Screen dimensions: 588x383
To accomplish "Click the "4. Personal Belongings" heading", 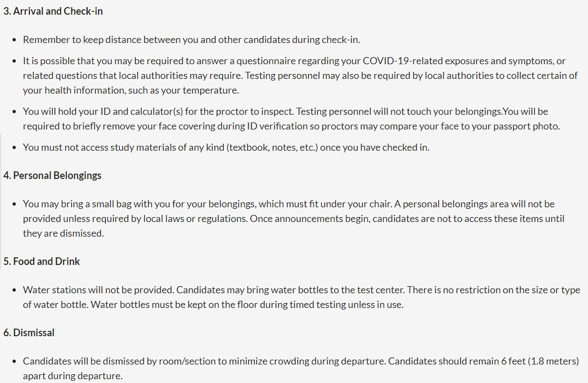I will [x=52, y=175].
